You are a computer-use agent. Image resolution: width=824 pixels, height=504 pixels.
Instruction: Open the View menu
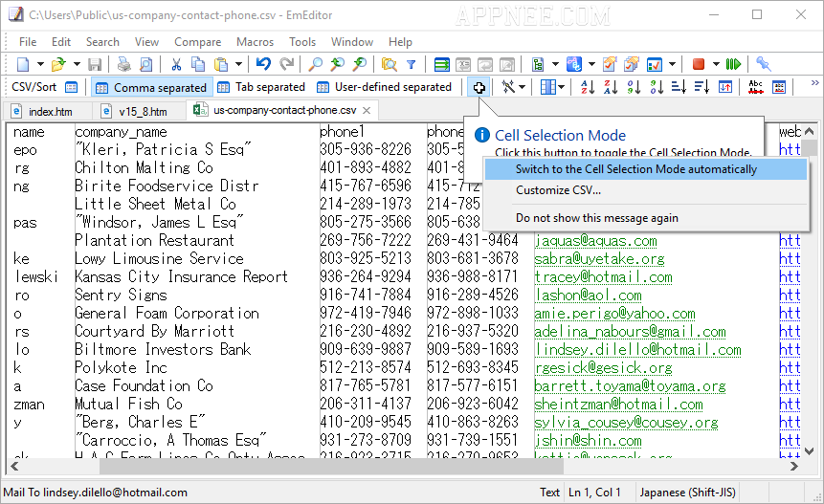click(146, 42)
